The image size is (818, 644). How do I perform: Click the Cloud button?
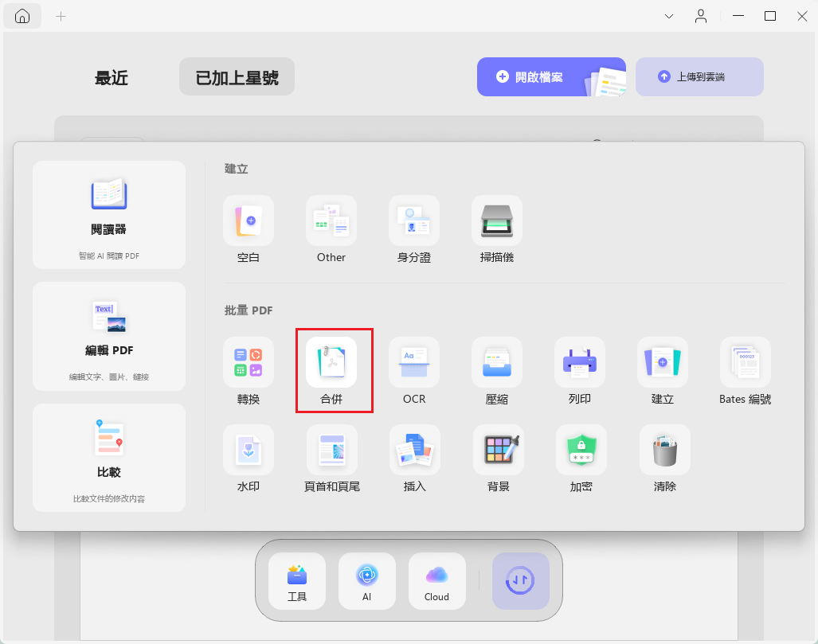tap(436, 581)
